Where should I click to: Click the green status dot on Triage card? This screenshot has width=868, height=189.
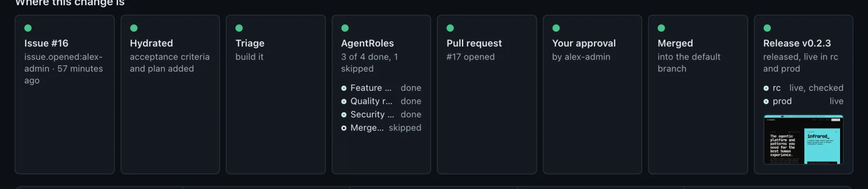(x=239, y=28)
